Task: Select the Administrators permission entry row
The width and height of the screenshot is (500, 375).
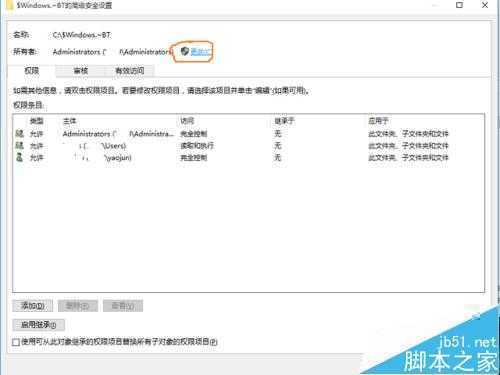Action: pyautogui.click(x=248, y=134)
